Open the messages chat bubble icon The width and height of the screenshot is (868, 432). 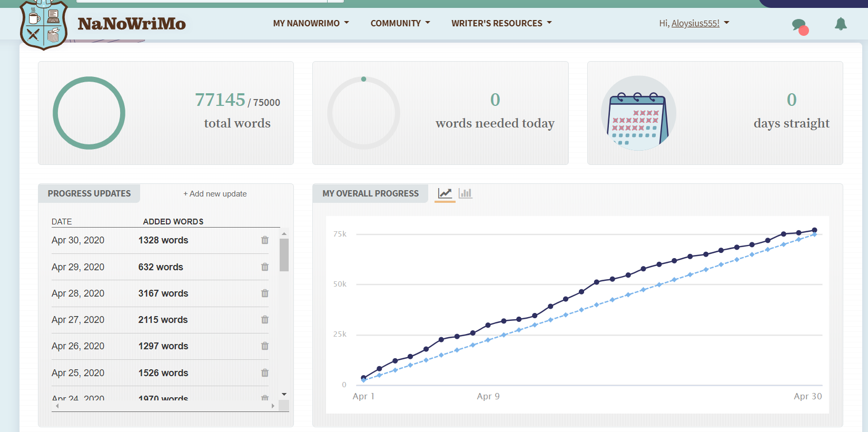(x=799, y=25)
